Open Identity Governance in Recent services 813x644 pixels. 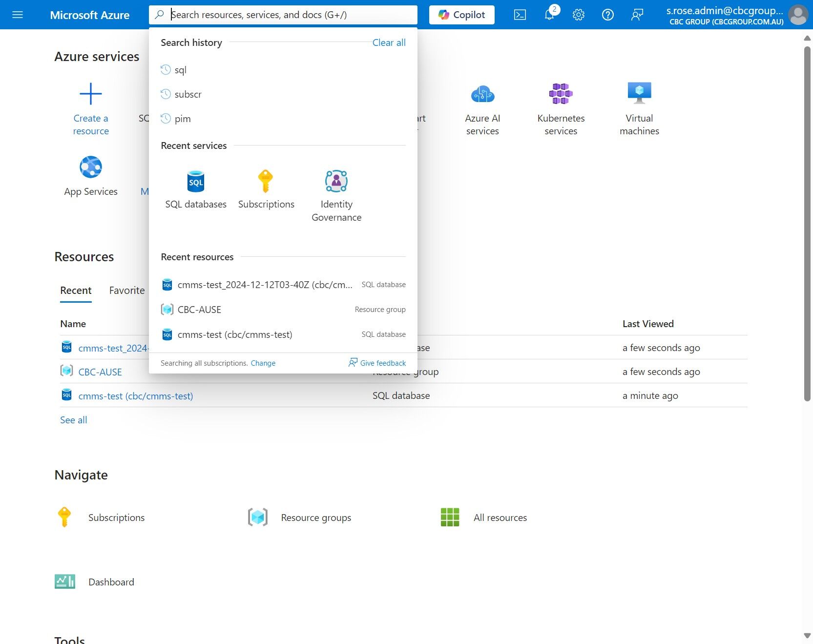pos(336,196)
